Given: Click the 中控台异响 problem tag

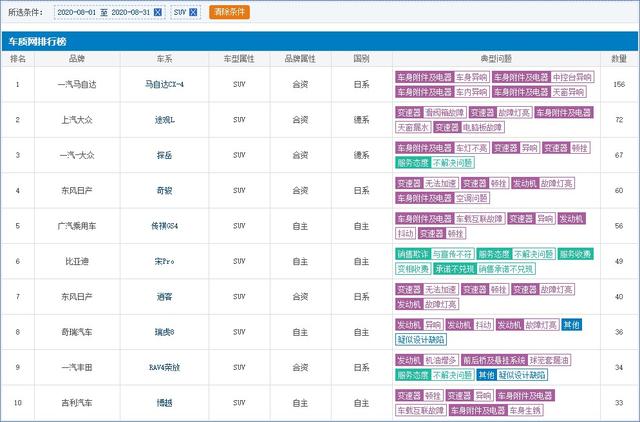Looking at the screenshot, I should 572,77.
